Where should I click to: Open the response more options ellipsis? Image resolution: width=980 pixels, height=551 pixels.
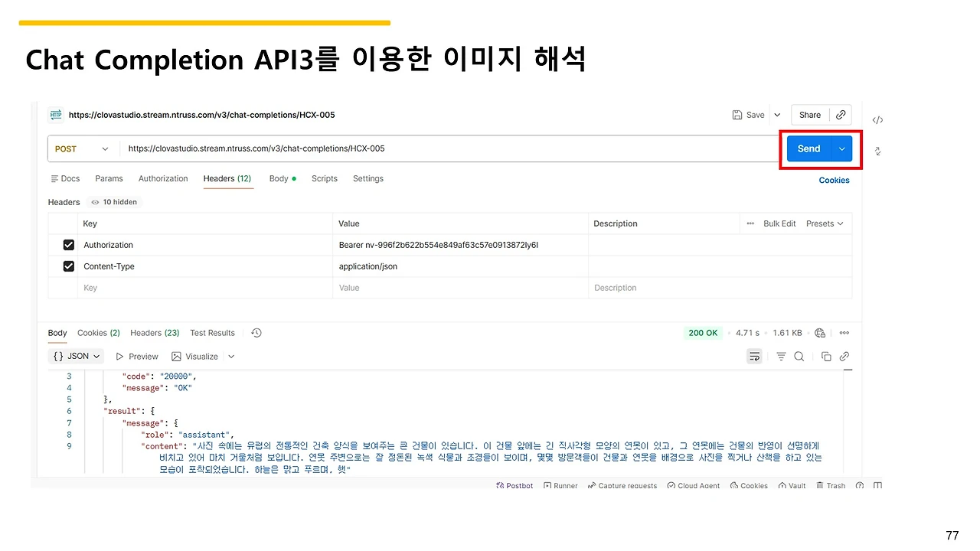coord(844,333)
